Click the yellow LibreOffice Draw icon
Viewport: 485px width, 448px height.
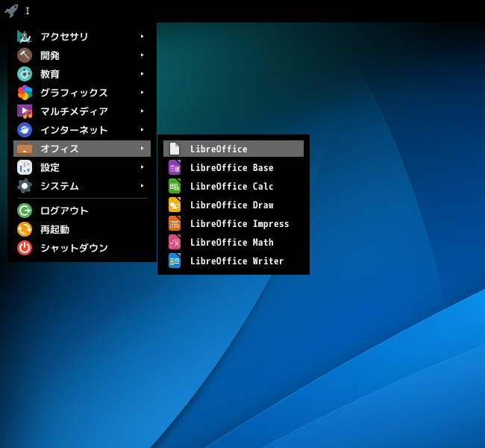tap(175, 205)
